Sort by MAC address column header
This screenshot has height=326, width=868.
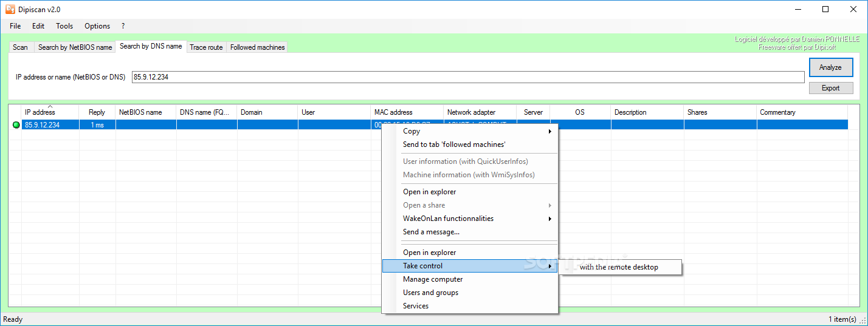(407, 112)
